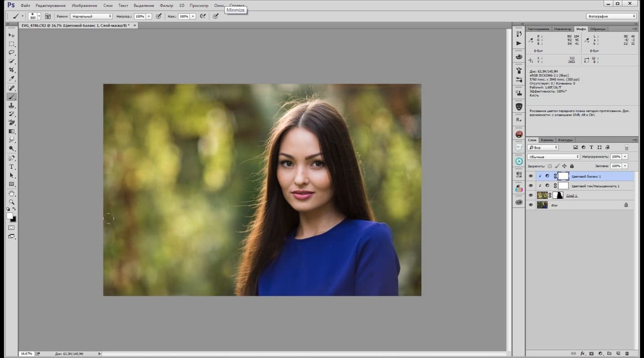The image size is (644, 358).
Task: Open the layer filter Вид dropdown
Action: pyautogui.click(x=543, y=148)
